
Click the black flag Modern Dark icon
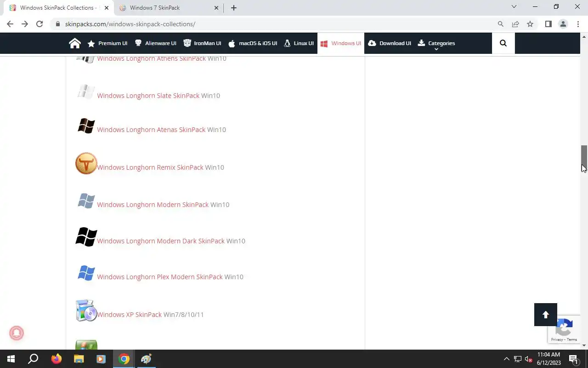[x=86, y=237]
